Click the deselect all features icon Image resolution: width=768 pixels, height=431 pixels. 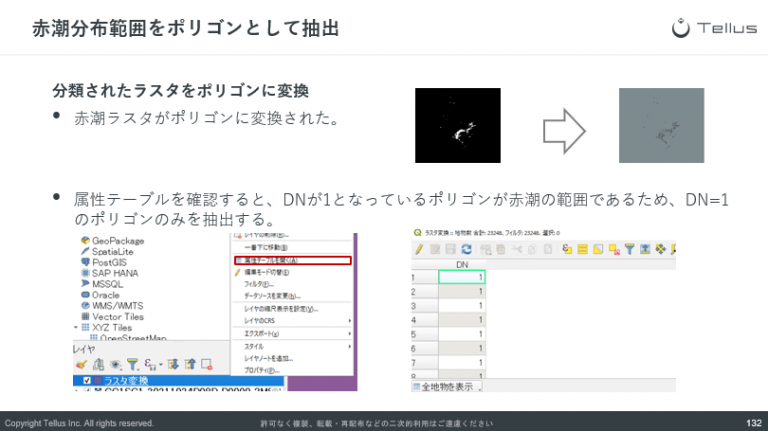[x=614, y=250]
